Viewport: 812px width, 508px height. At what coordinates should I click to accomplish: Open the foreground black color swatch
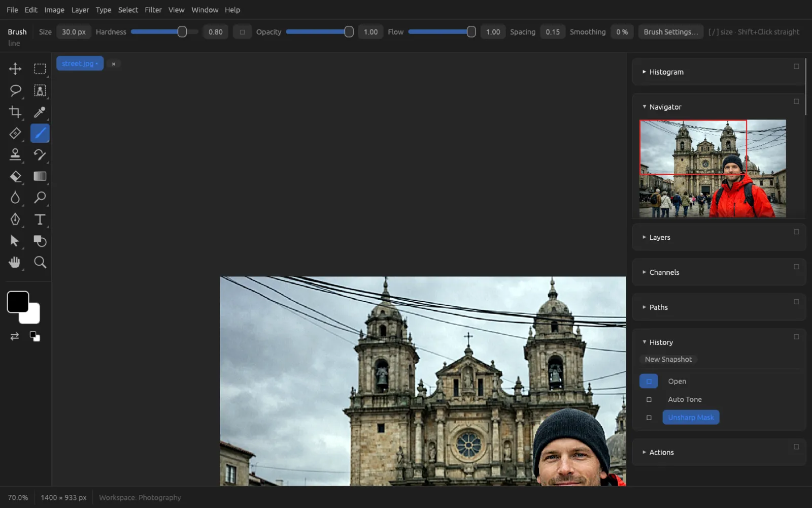(x=18, y=302)
